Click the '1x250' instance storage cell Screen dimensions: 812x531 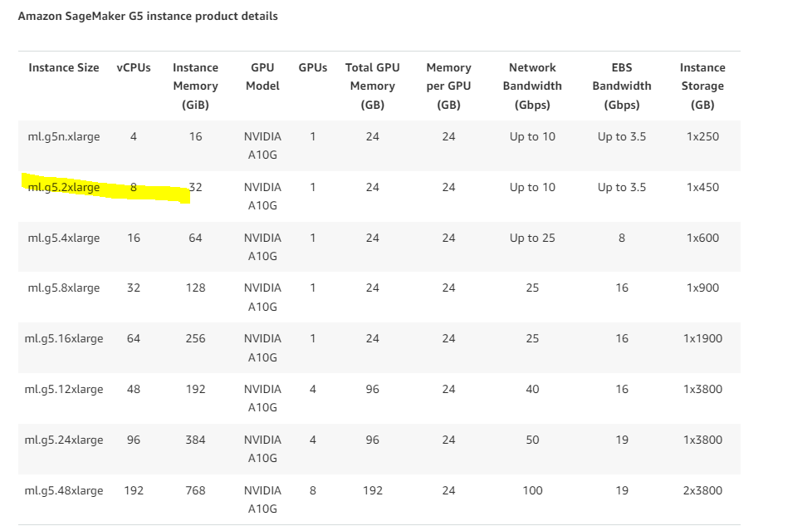(x=702, y=137)
